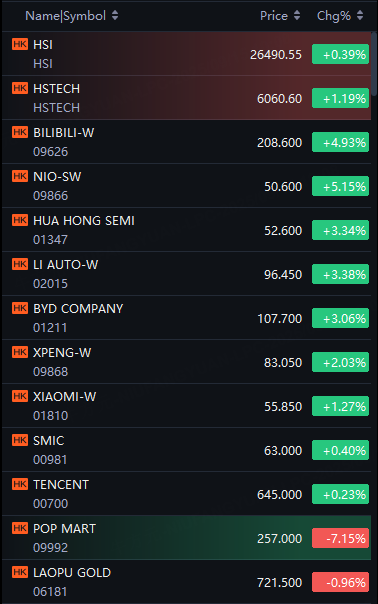Click the HK badge next to XIAOMI-W

[20, 396]
